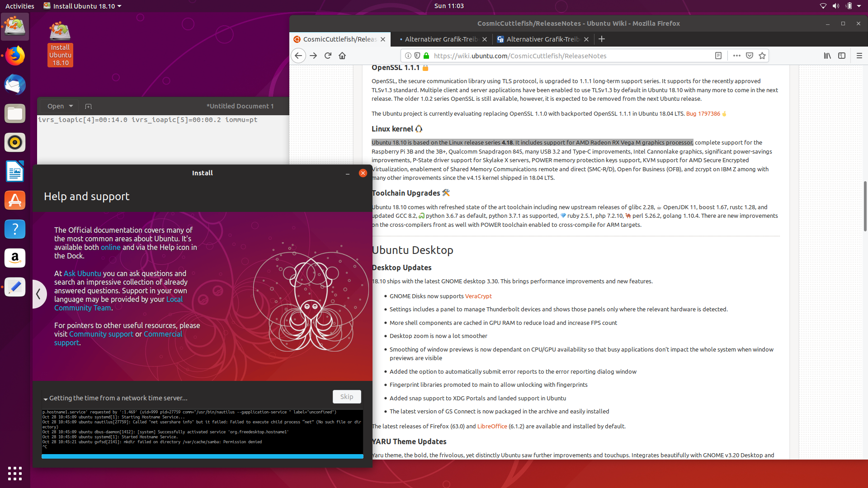Switch to second Alternativer Grafik-Treiber tab

441,39
